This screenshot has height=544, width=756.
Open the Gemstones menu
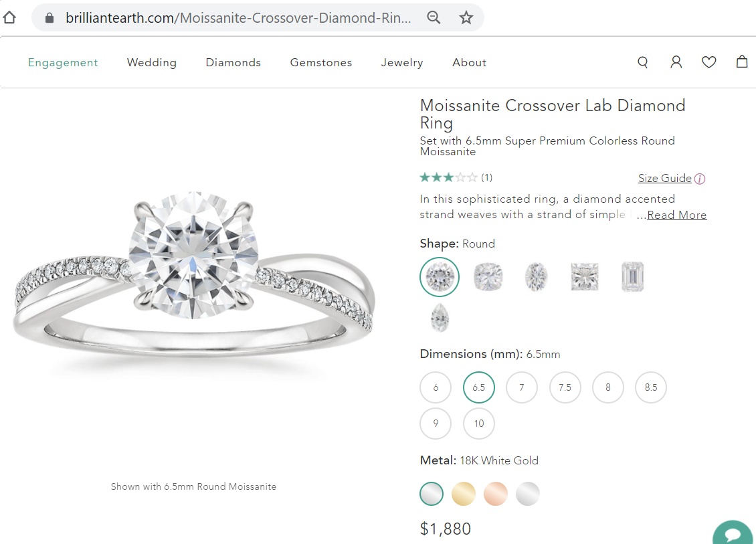point(320,62)
